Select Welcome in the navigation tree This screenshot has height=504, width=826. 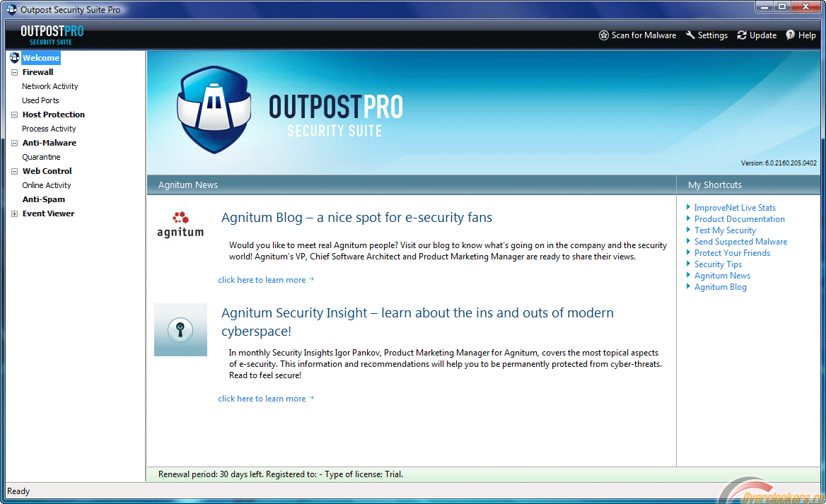(40, 58)
